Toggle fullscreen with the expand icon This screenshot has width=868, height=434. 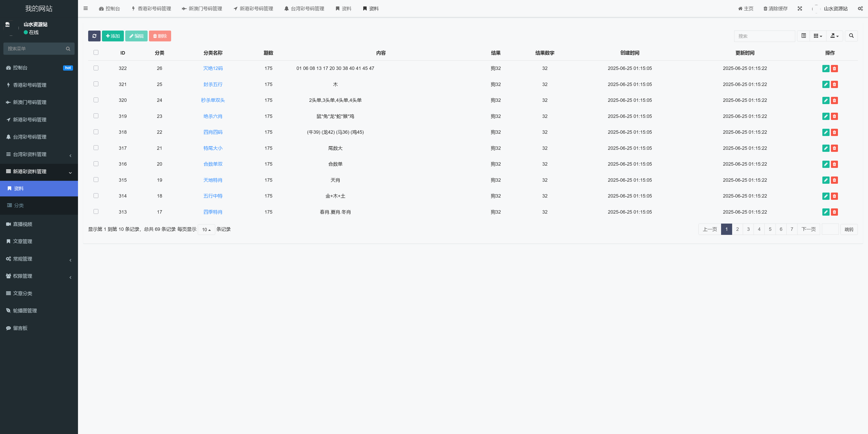click(x=800, y=9)
